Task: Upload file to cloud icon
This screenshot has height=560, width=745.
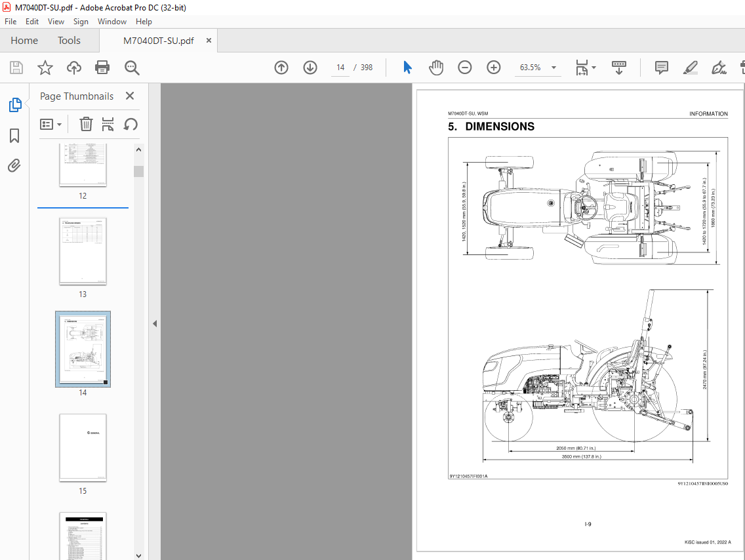Action: point(73,68)
